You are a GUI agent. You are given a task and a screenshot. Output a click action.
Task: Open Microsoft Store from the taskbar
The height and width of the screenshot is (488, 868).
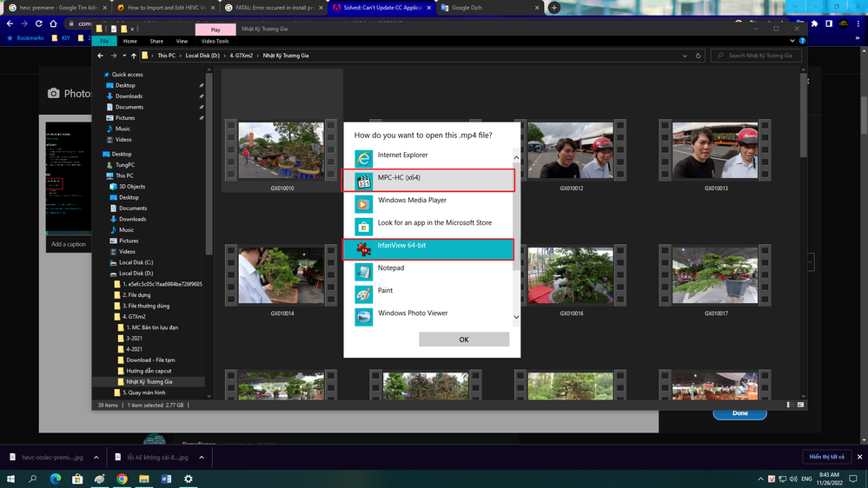click(x=77, y=479)
